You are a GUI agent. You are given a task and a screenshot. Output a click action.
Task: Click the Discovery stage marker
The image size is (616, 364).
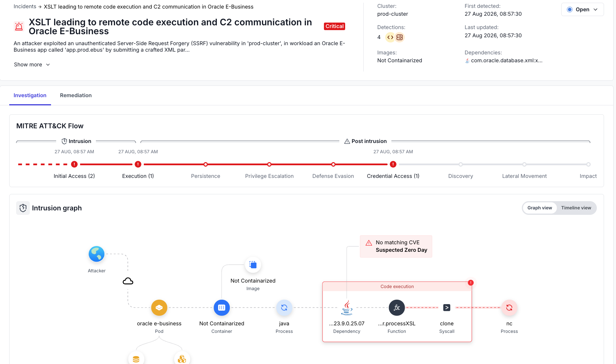461,164
